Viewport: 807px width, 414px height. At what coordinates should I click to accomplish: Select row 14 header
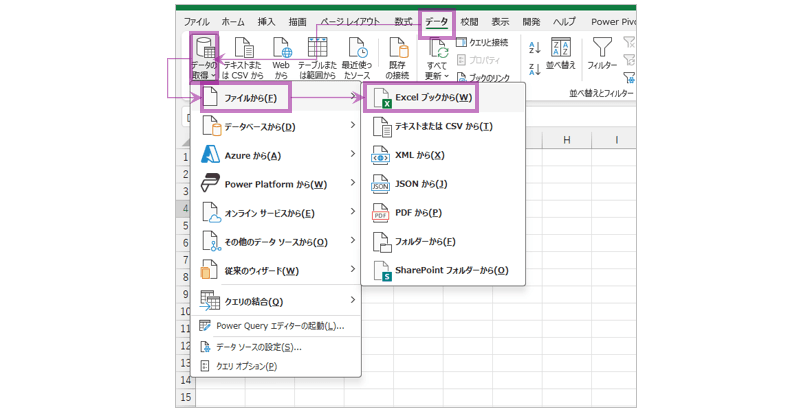[186, 380]
